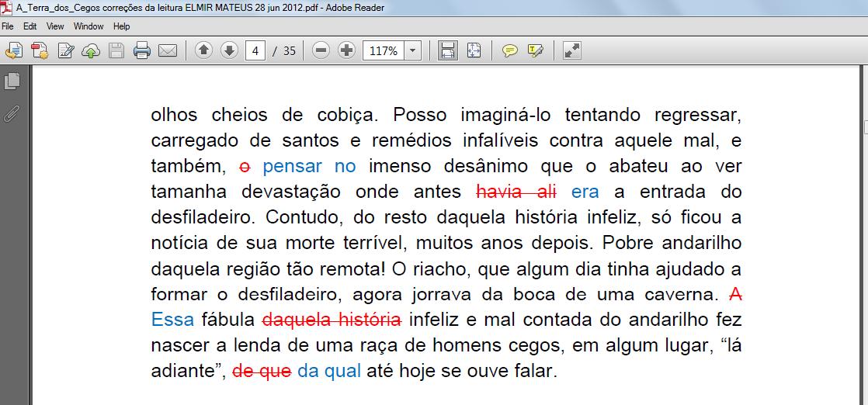Add a sticky note comment
Screen dimensions: 868x405
coord(510,51)
